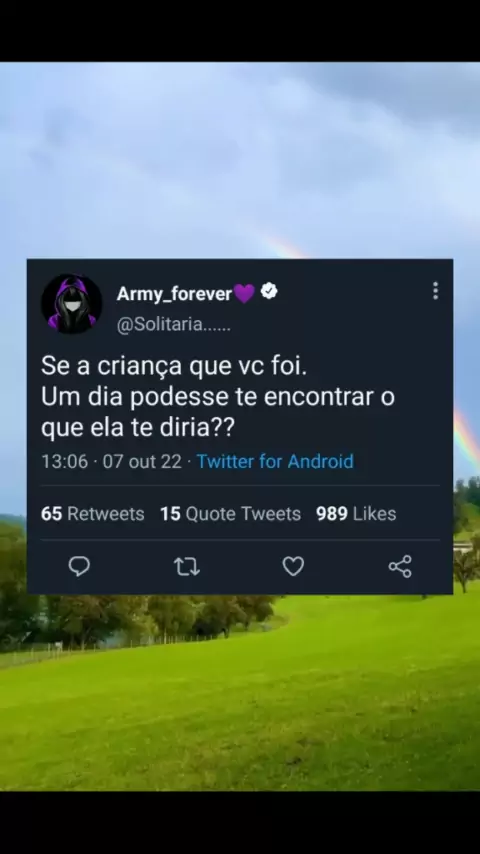
Task: Click the blue verified badge
Action: [269, 292]
